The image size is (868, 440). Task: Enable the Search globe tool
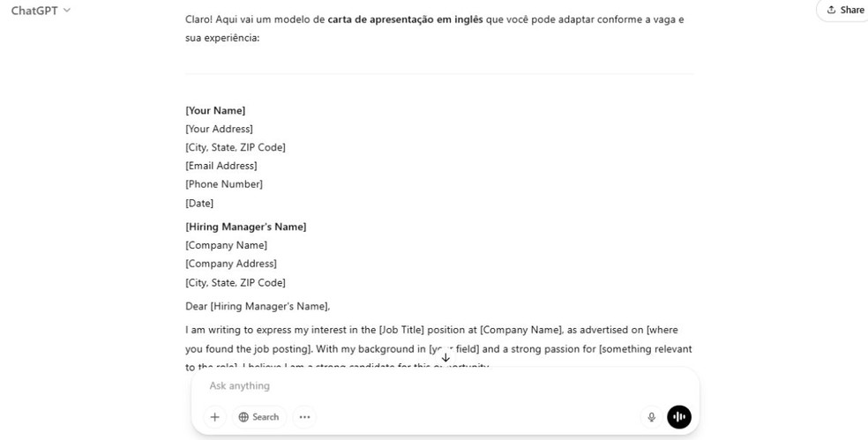[258, 417]
